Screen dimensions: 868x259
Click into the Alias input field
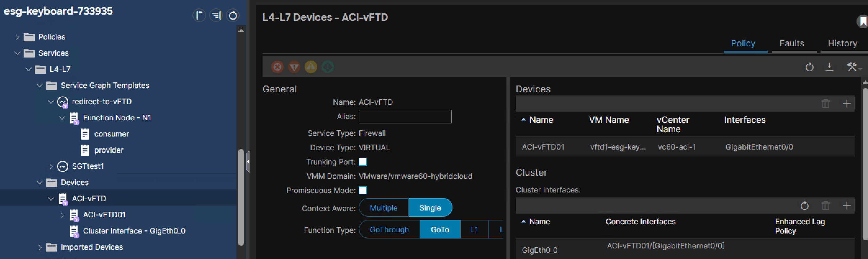[x=405, y=117]
